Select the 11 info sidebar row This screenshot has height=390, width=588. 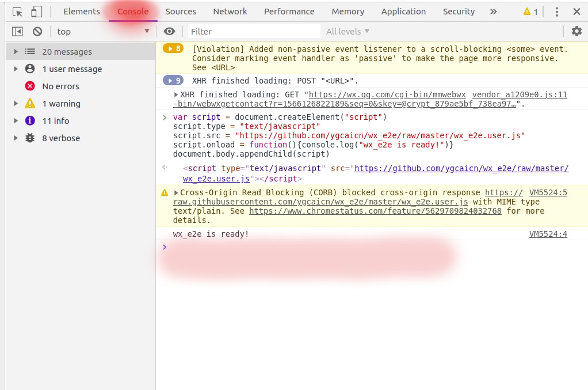[81, 120]
